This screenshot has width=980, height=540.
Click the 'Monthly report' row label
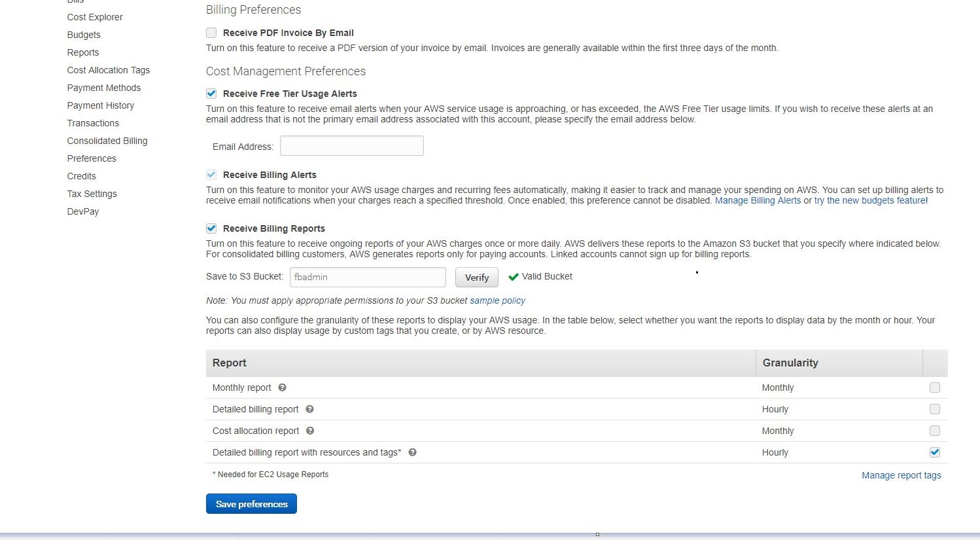[x=241, y=387]
